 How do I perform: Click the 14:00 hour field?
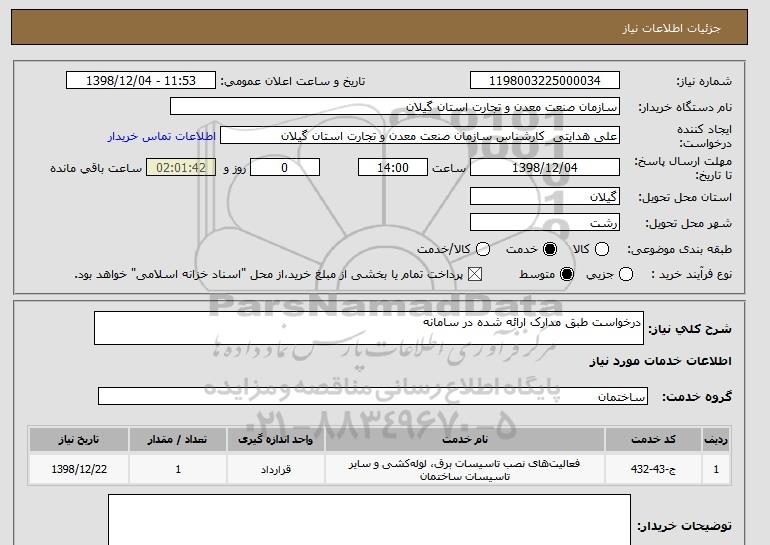393,167
